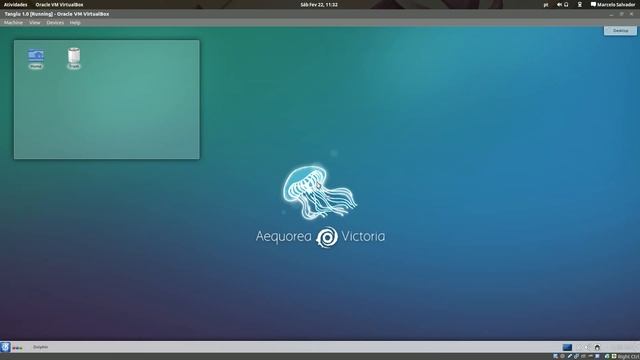Open the Devices menu in VirtualBox
This screenshot has height=360, width=640.
click(55, 23)
